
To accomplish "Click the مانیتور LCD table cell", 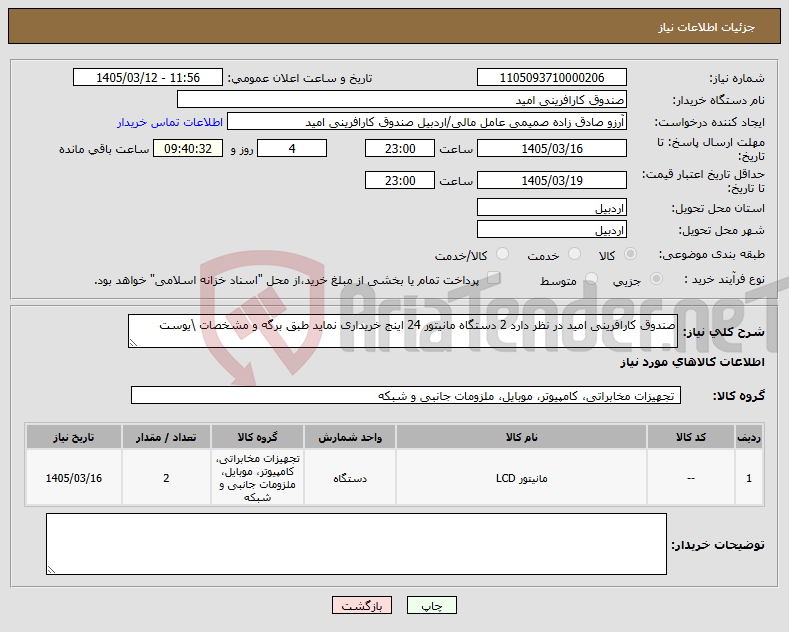I will 521,478.
